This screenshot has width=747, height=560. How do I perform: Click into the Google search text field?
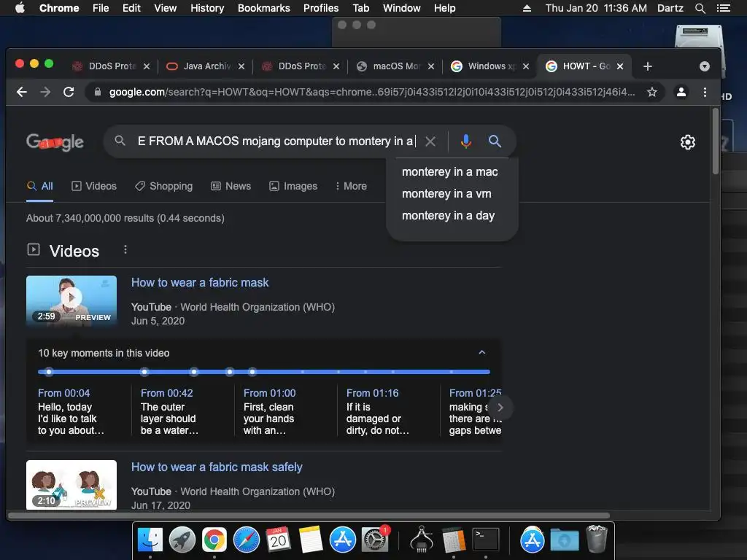276,141
